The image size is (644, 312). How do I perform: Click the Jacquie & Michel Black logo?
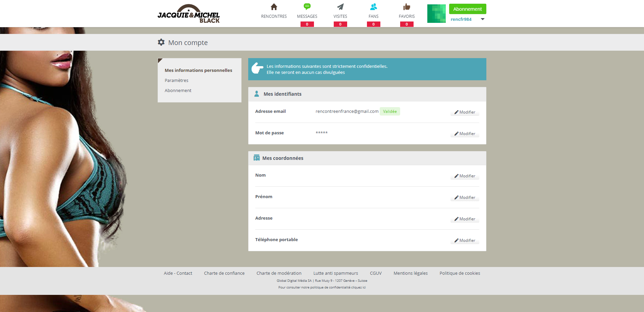click(x=189, y=14)
